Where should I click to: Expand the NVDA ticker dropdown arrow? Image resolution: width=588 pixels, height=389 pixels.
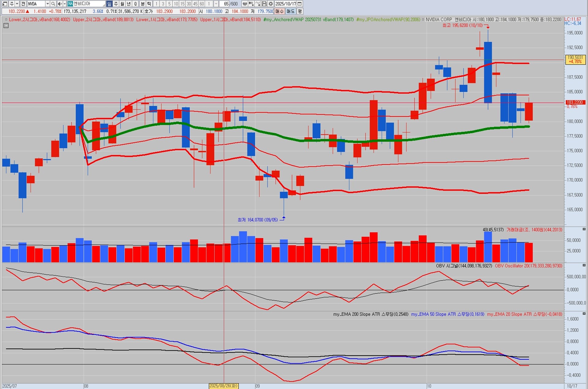pyautogui.click(x=47, y=4)
